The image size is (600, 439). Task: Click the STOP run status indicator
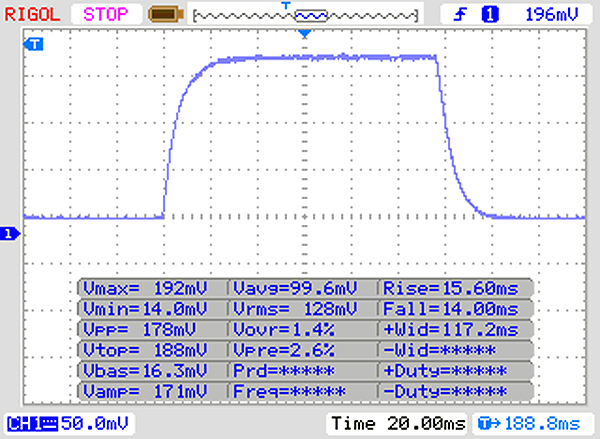106,15
